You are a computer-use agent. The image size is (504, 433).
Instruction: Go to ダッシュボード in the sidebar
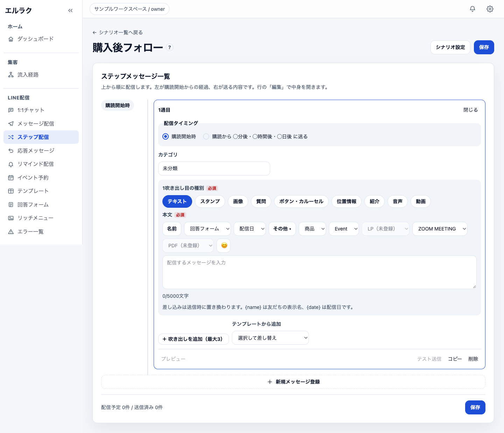coord(41,39)
